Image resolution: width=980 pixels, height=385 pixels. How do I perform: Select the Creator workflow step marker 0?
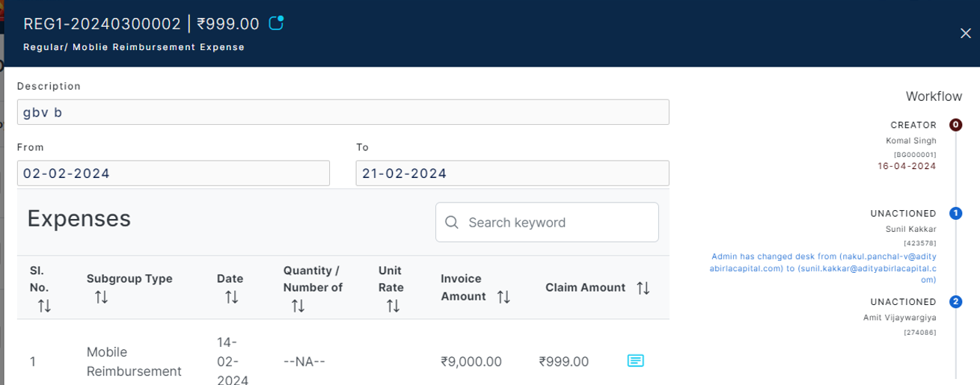tap(955, 125)
